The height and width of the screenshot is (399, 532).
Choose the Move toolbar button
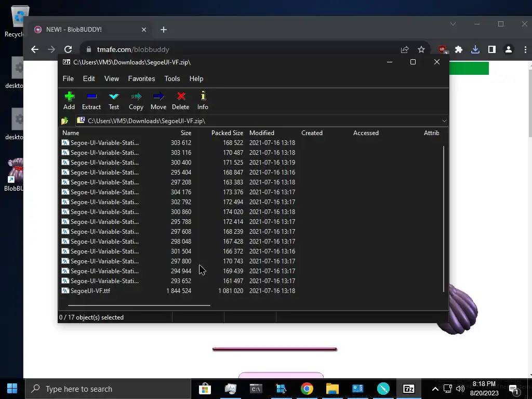[158, 101]
